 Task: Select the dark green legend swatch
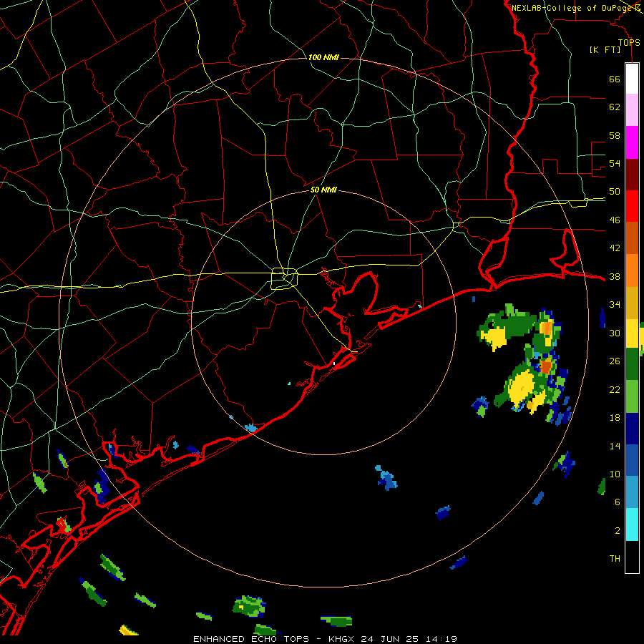click(632, 364)
